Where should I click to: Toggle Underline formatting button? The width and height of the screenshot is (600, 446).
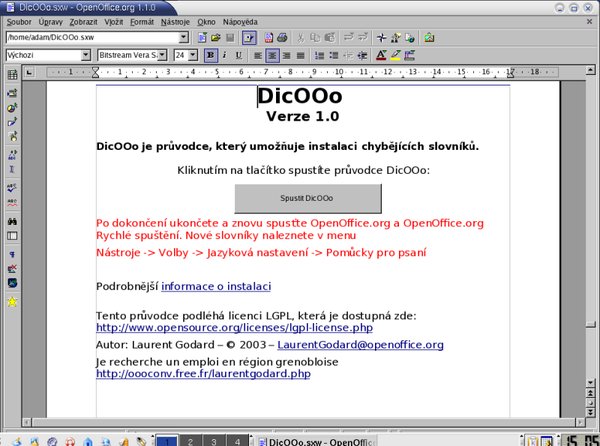click(x=239, y=55)
